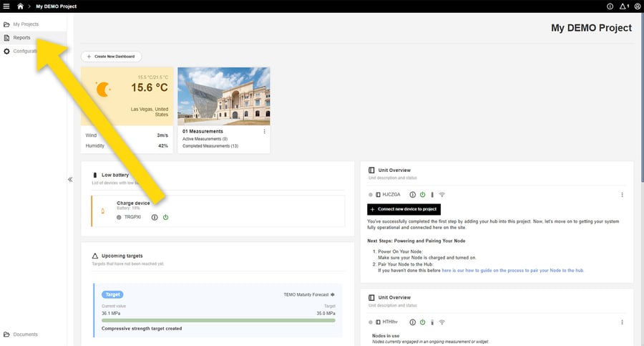Toggle power for TRGPXI low battery device
The width and height of the screenshot is (644, 346).
[165, 217]
